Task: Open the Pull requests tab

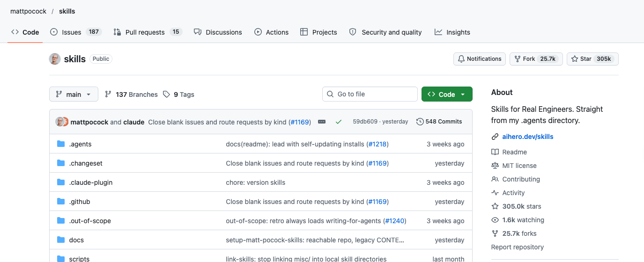Action: pos(148,32)
